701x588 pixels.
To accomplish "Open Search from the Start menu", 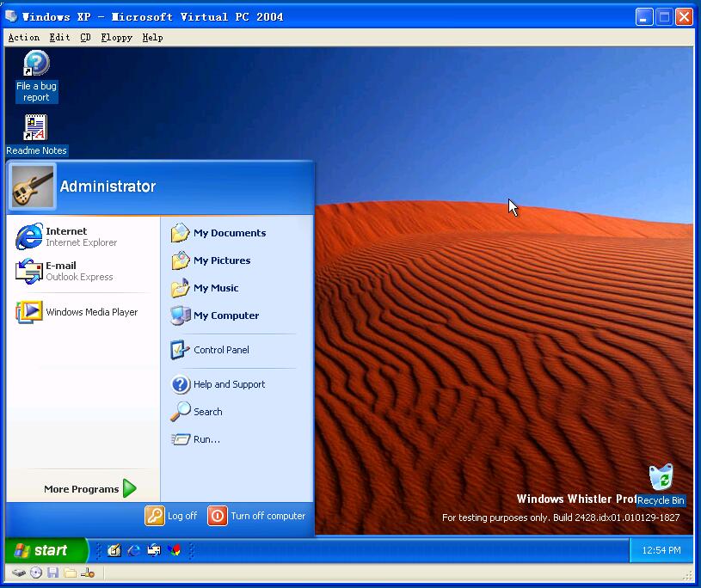I will click(x=196, y=412).
